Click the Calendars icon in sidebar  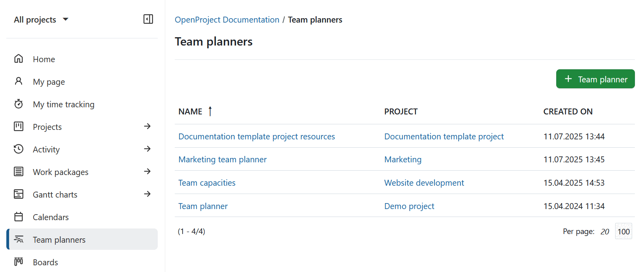tap(19, 217)
